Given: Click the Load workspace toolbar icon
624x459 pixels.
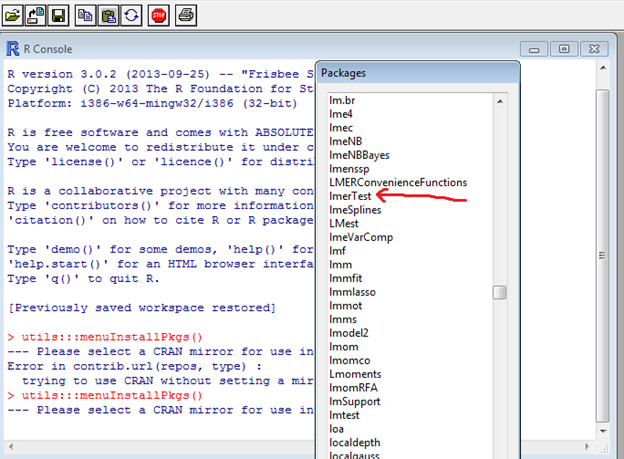Looking at the screenshot, I should tap(36, 15).
